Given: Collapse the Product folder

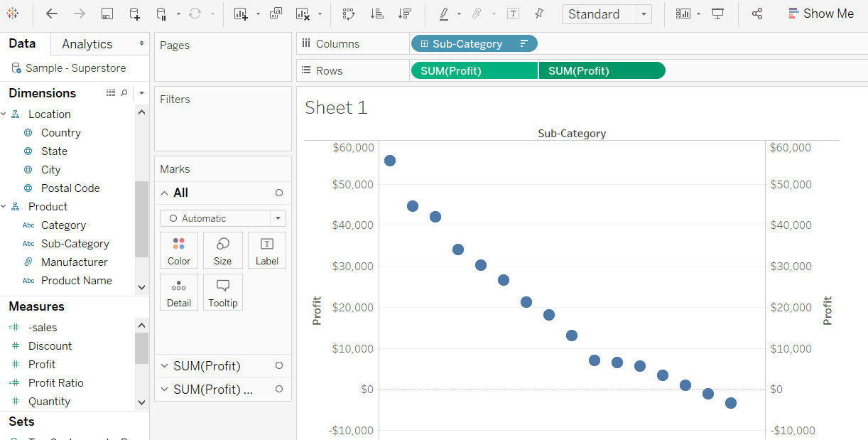Looking at the screenshot, I should (x=3, y=207).
